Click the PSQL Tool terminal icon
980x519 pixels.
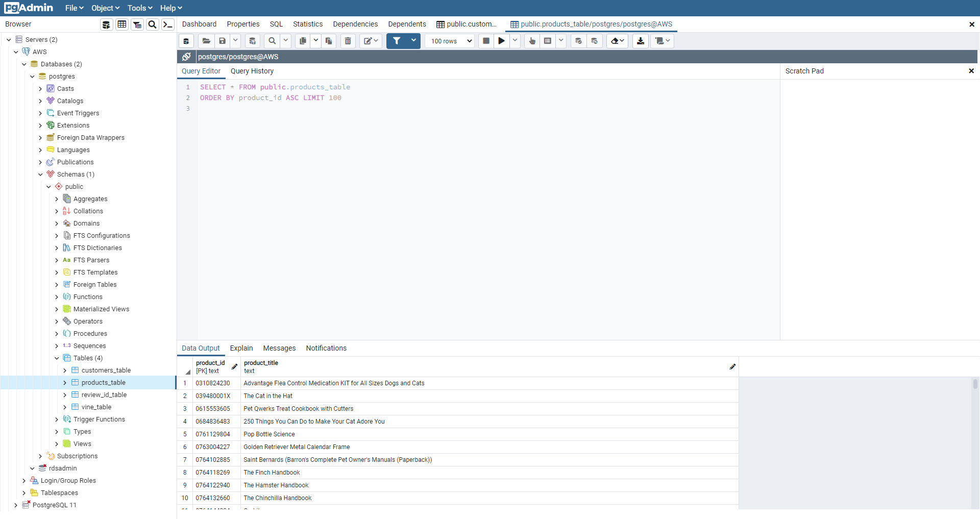[168, 24]
